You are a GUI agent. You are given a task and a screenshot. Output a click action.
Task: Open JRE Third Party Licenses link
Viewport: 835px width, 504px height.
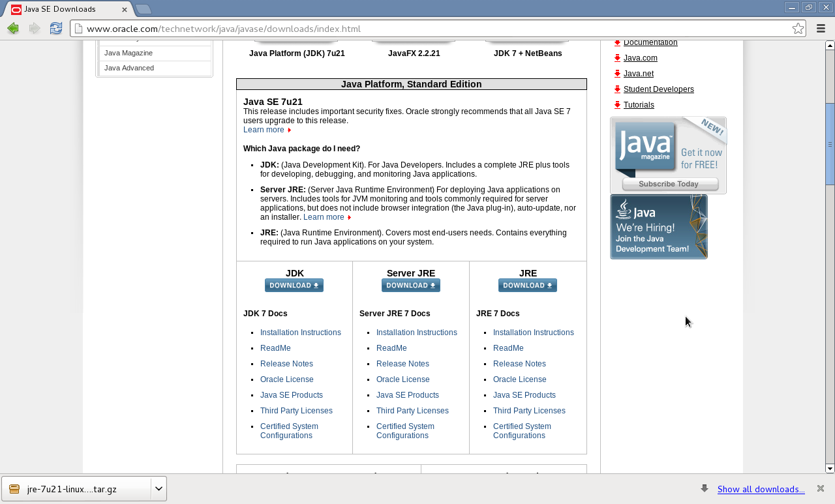(x=529, y=411)
